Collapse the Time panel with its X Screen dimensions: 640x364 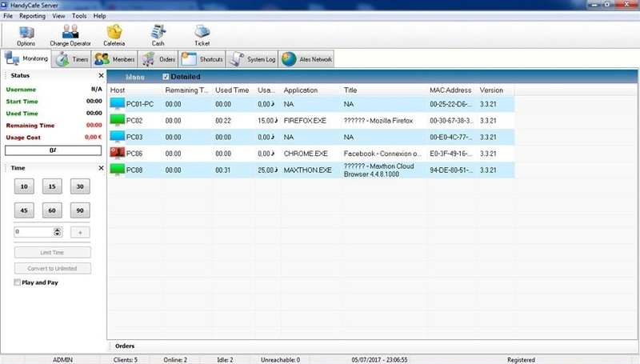102,168
